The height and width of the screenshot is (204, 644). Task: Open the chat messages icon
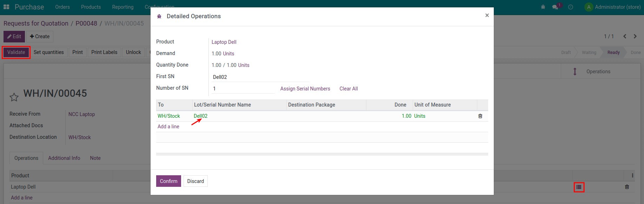coord(555,7)
